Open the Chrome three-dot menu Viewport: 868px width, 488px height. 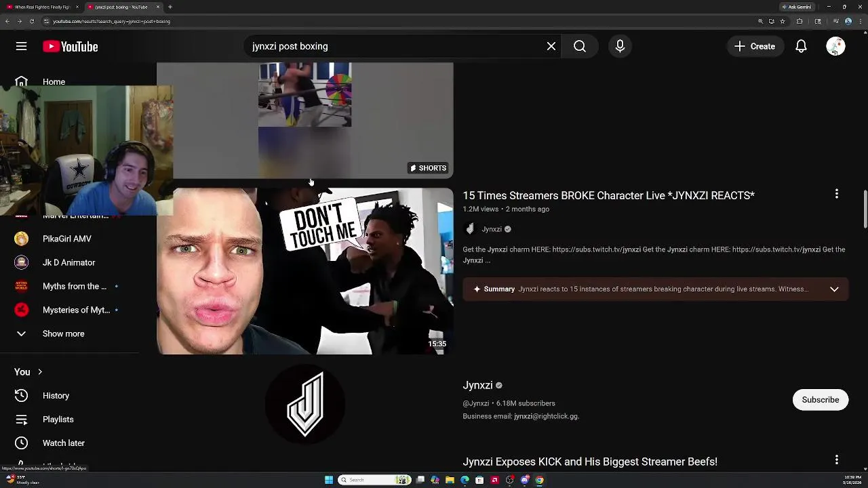click(860, 21)
